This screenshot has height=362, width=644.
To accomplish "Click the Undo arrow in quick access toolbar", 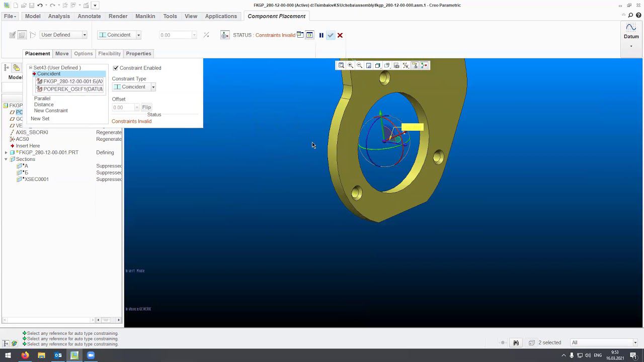I will coord(40,6).
